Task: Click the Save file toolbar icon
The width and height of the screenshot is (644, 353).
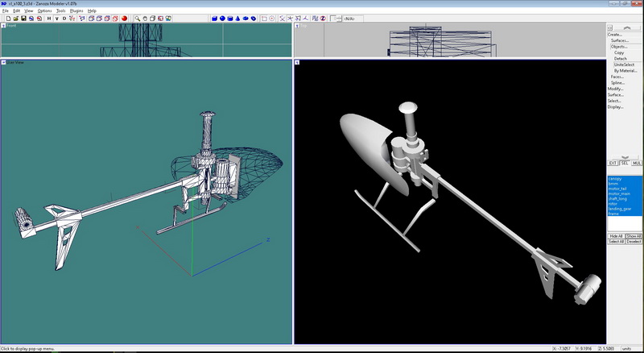Action: [23, 18]
